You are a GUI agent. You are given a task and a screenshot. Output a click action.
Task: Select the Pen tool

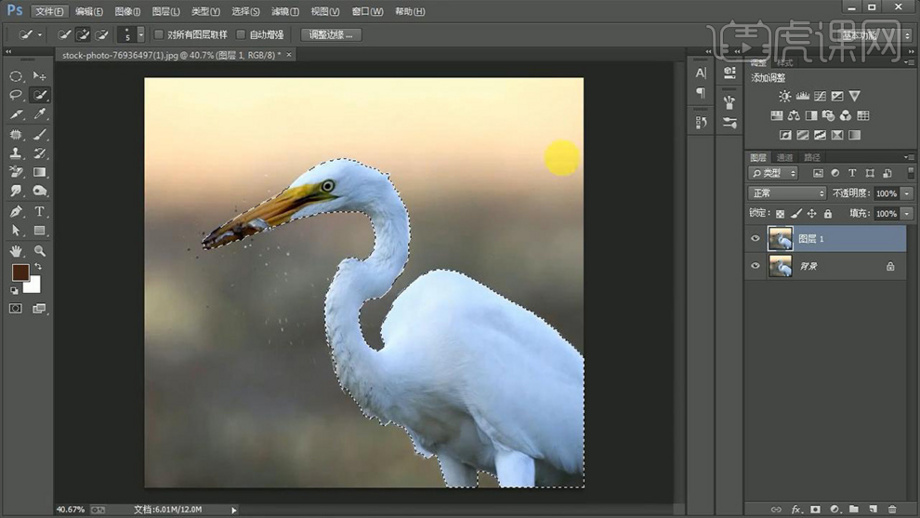[x=16, y=212]
